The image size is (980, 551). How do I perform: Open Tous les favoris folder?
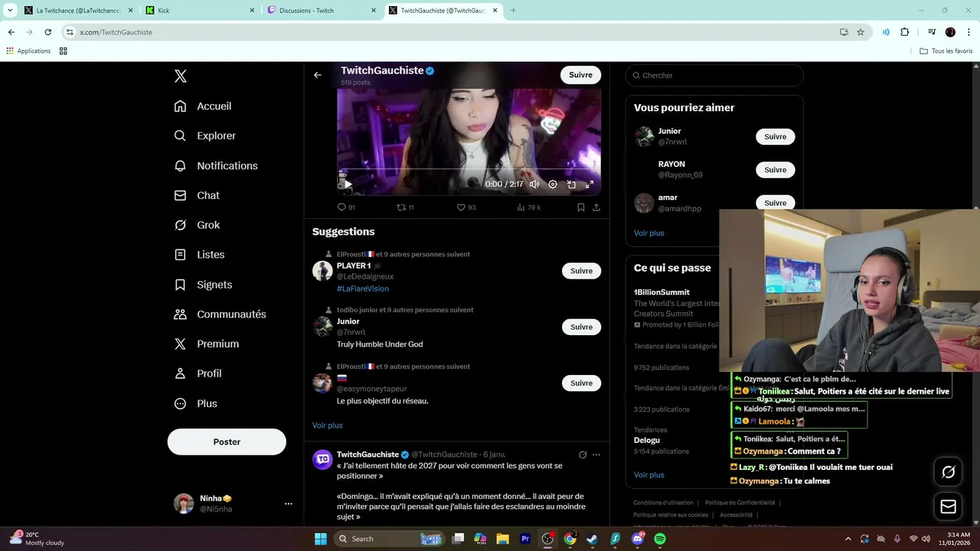(946, 51)
